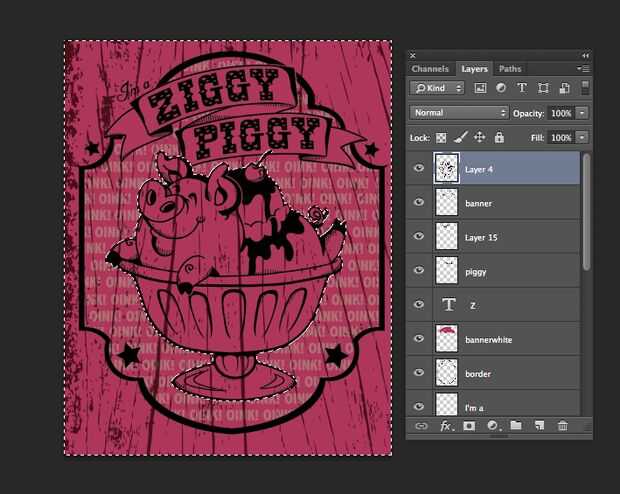620x494 pixels.
Task: Select the bannerwhite layer thumbnail
Action: (446, 339)
